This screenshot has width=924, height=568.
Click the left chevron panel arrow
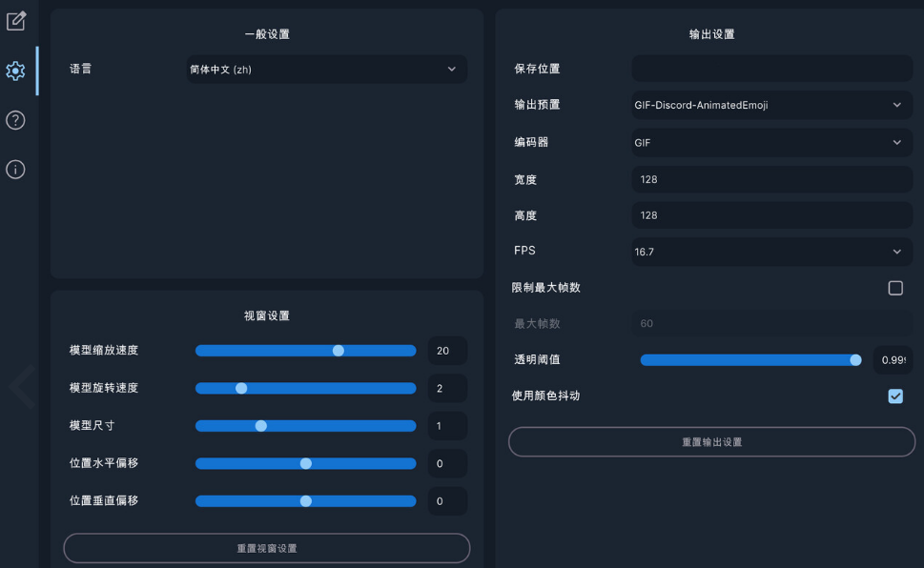[22, 387]
